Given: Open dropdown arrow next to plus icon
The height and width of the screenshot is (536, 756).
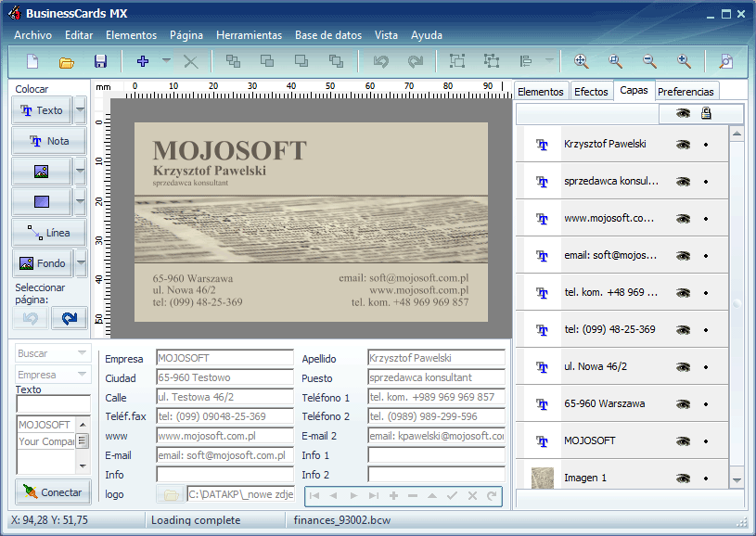Looking at the screenshot, I should point(166,60).
